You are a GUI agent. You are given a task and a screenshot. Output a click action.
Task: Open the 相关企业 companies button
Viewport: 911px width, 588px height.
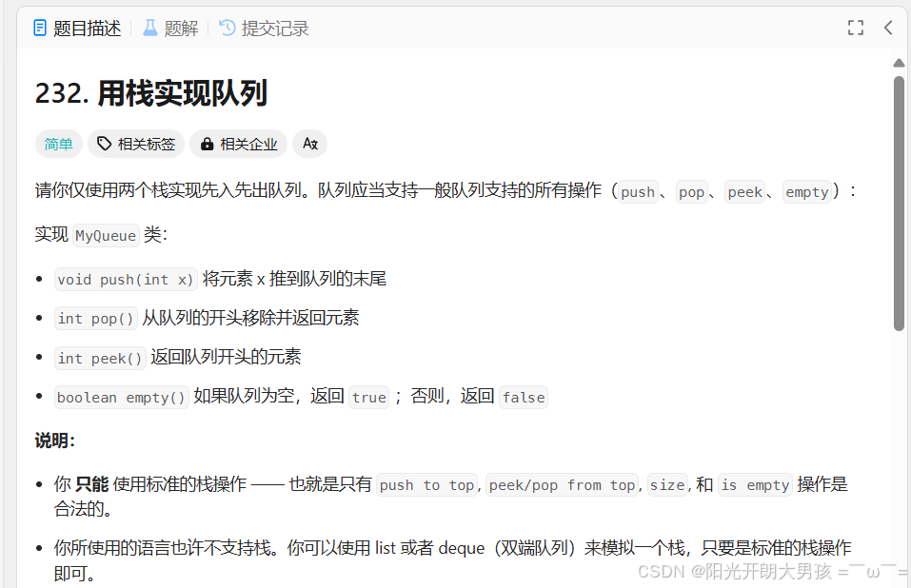point(238,144)
